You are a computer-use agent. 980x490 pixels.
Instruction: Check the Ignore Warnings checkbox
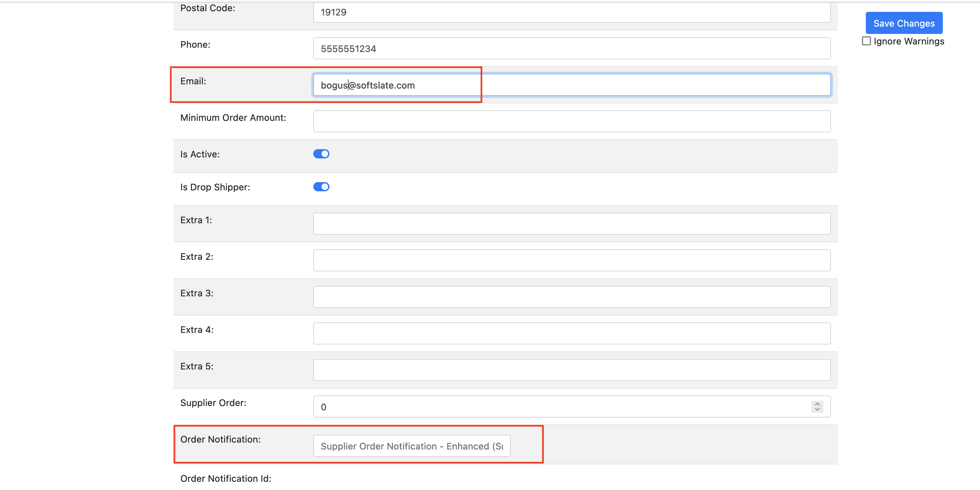(x=866, y=41)
